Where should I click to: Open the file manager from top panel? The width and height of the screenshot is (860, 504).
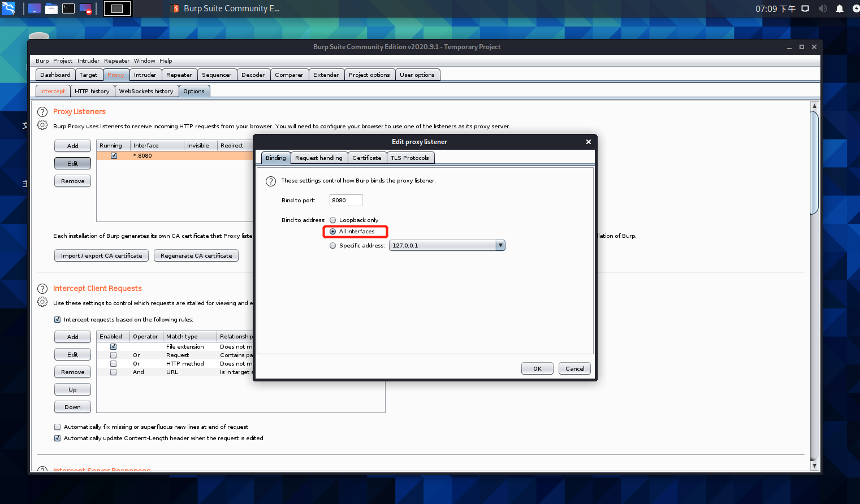point(51,8)
